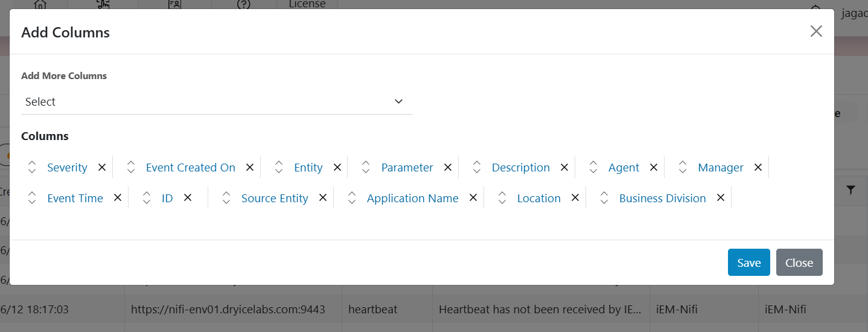Save the column selection
The image size is (868, 332).
tap(748, 263)
